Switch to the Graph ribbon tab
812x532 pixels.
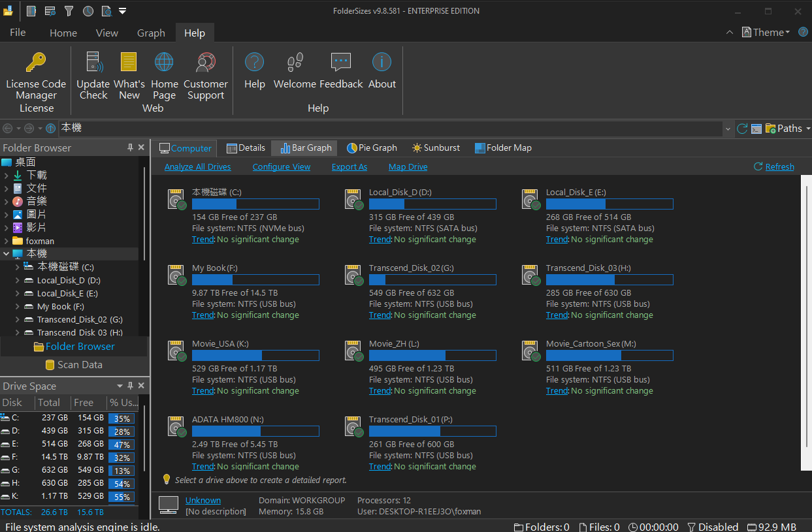(x=151, y=33)
